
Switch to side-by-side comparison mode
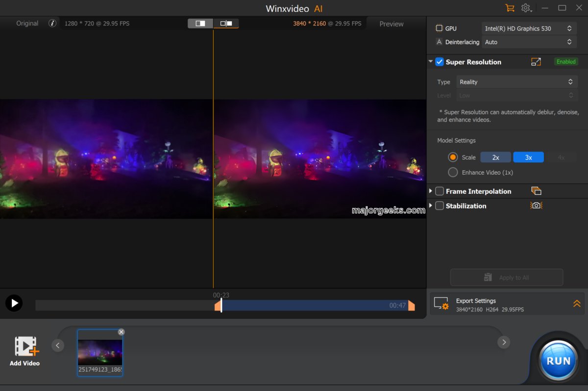pos(226,23)
